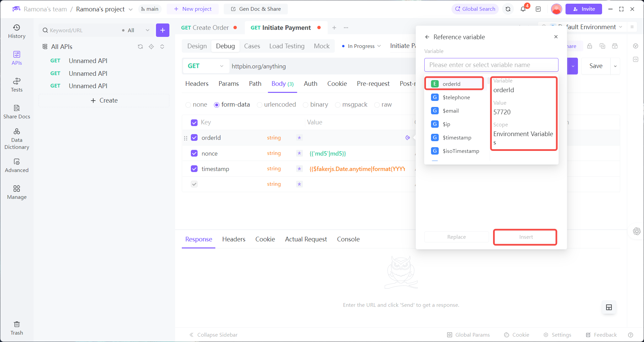Open the tab overflow ellipsis menu
The width and height of the screenshot is (644, 342).
[x=346, y=27]
